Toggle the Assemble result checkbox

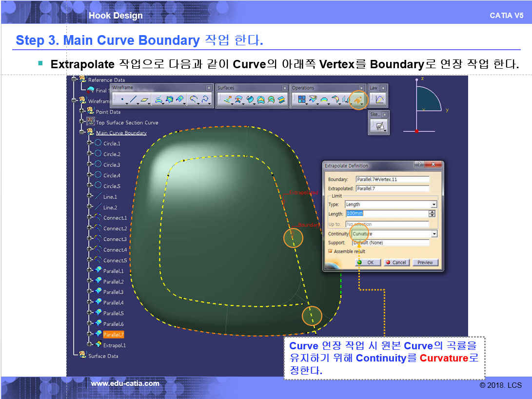(x=331, y=251)
